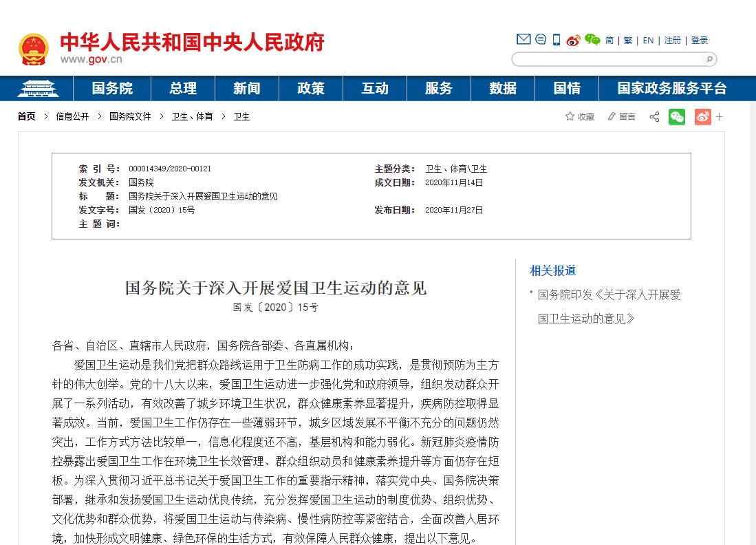
Task: Toggle the 收藏 favorite star
Action: [x=570, y=116]
